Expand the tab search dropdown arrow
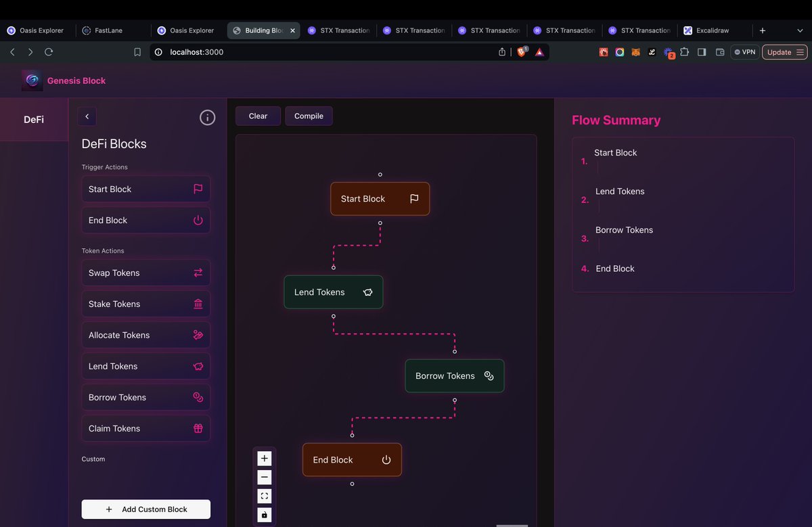This screenshot has width=812, height=527. coord(800,30)
